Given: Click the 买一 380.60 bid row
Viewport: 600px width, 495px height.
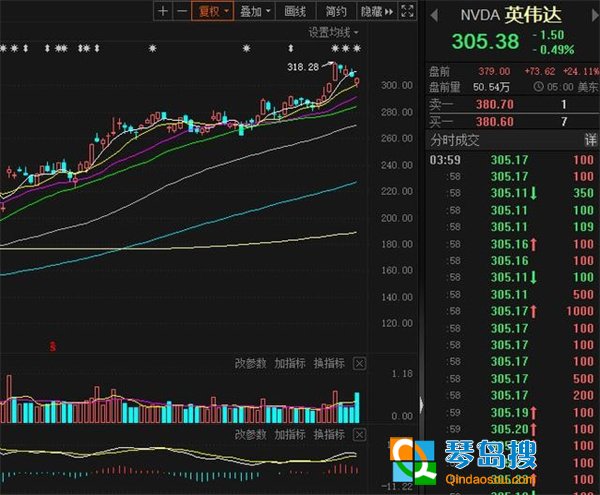Looking at the screenshot, I should 513,122.
